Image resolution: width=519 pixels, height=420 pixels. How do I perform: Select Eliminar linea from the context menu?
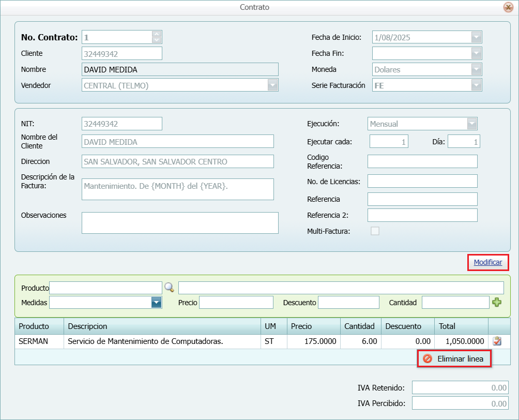(454, 359)
